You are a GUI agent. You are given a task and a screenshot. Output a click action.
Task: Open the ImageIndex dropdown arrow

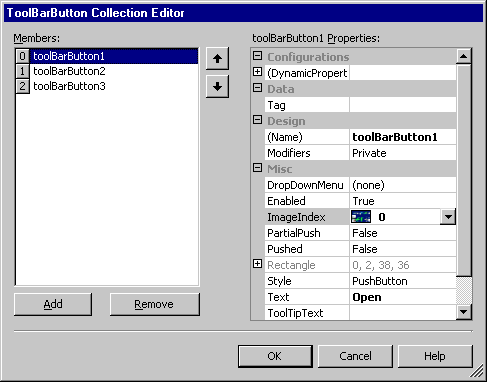tap(448, 217)
